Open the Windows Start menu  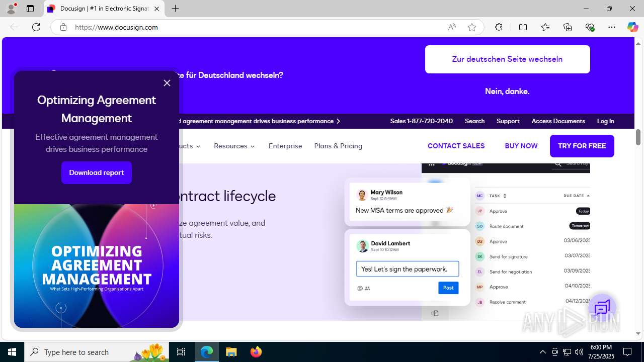pyautogui.click(x=12, y=352)
